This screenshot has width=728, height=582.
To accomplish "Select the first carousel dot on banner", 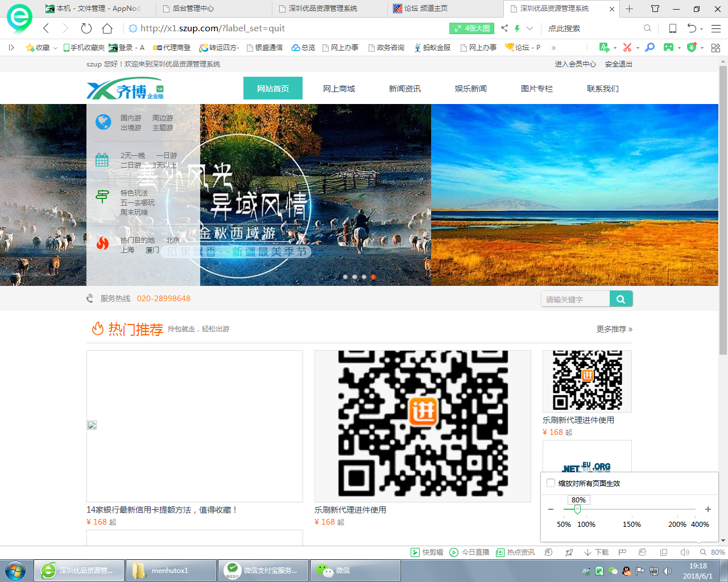I will point(345,277).
